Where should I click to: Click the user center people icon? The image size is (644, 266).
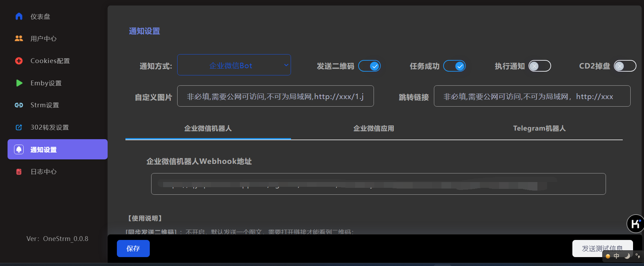coord(19,38)
